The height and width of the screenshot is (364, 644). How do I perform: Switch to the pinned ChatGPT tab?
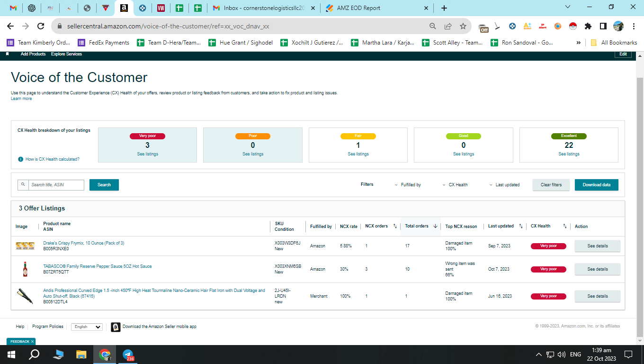coord(32,8)
